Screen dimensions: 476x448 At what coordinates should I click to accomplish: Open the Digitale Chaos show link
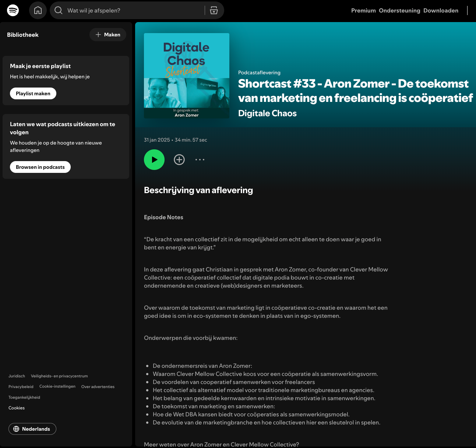pyautogui.click(x=267, y=113)
